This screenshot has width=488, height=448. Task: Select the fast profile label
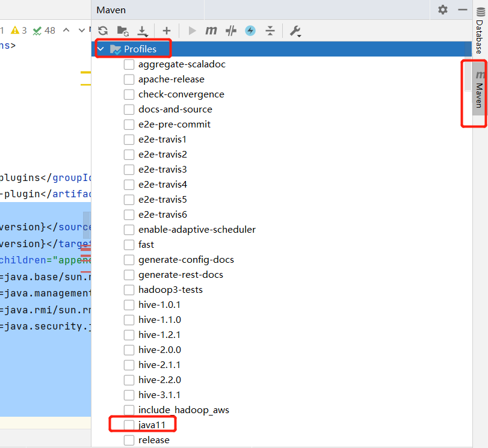[x=146, y=245]
